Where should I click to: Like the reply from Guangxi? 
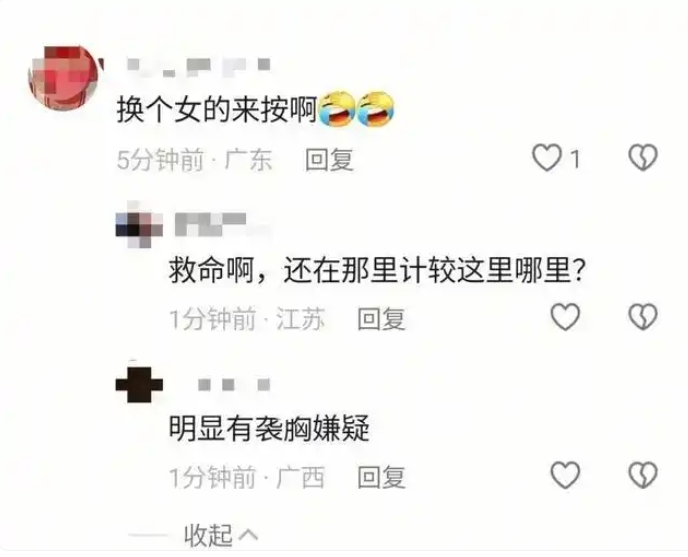pyautogui.click(x=565, y=475)
